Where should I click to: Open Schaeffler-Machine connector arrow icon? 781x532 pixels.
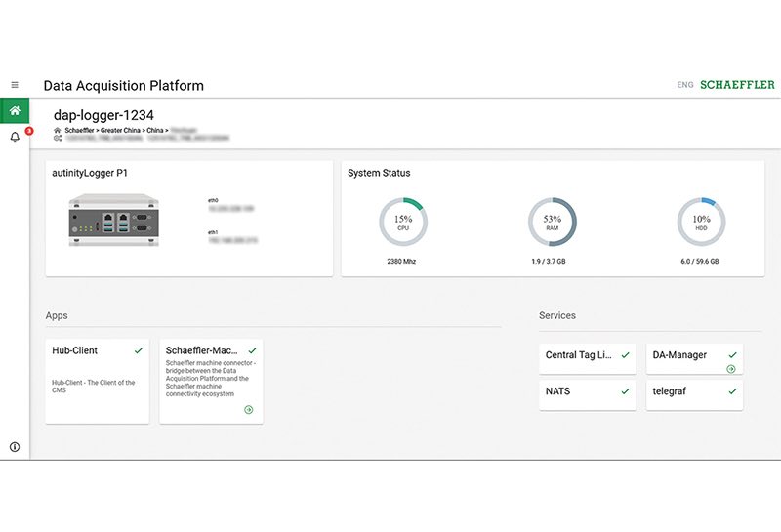[248, 410]
